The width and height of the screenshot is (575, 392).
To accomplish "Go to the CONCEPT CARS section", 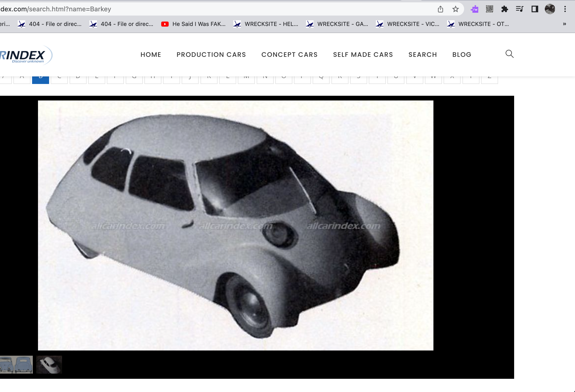I will point(289,55).
